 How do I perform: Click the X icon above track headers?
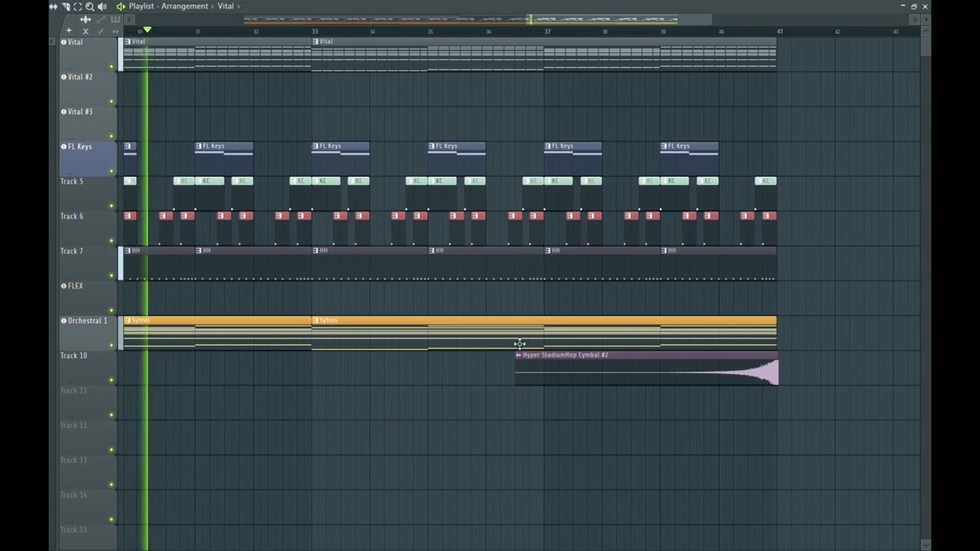point(86,31)
